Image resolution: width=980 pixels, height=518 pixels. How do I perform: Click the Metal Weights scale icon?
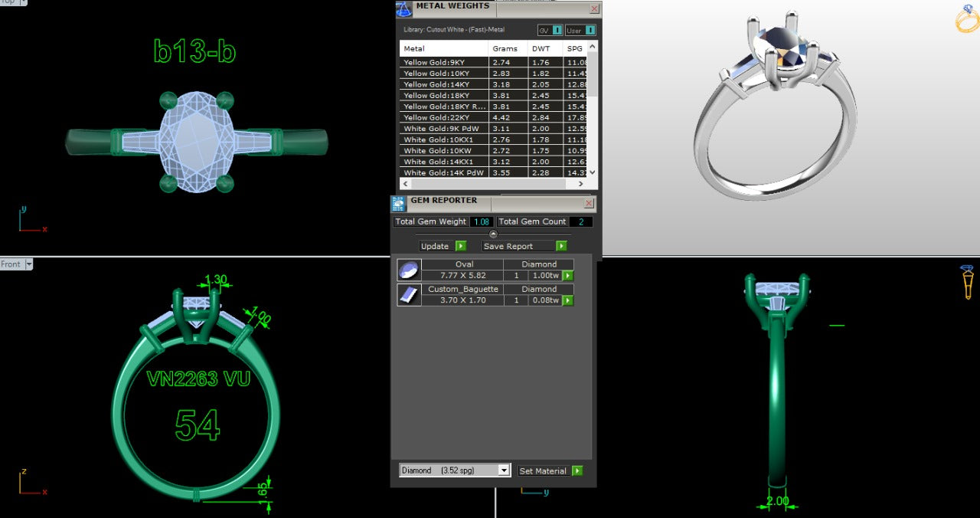coord(403,9)
